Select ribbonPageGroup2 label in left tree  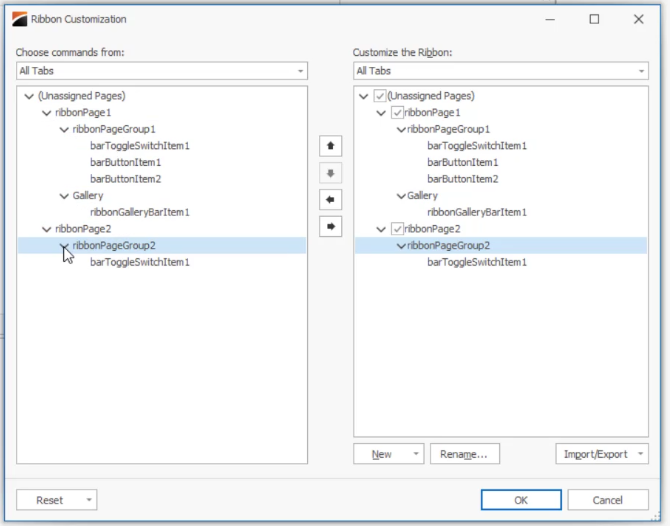coord(114,246)
